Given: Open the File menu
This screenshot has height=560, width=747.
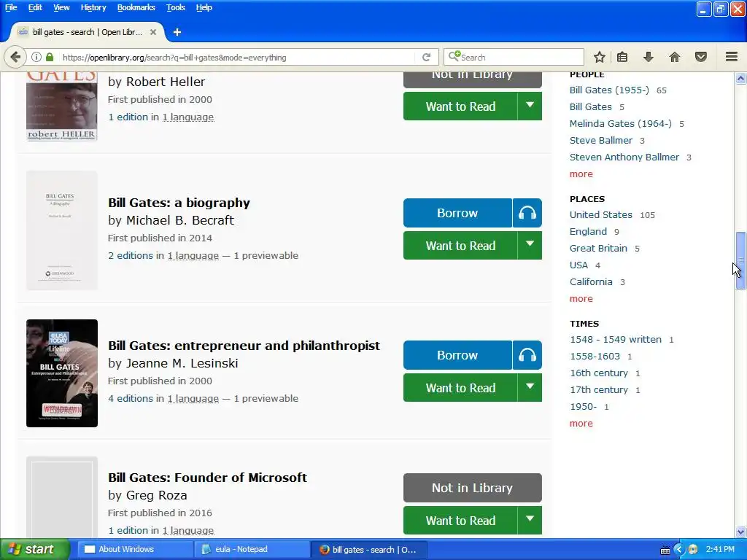Looking at the screenshot, I should click(x=11, y=7).
